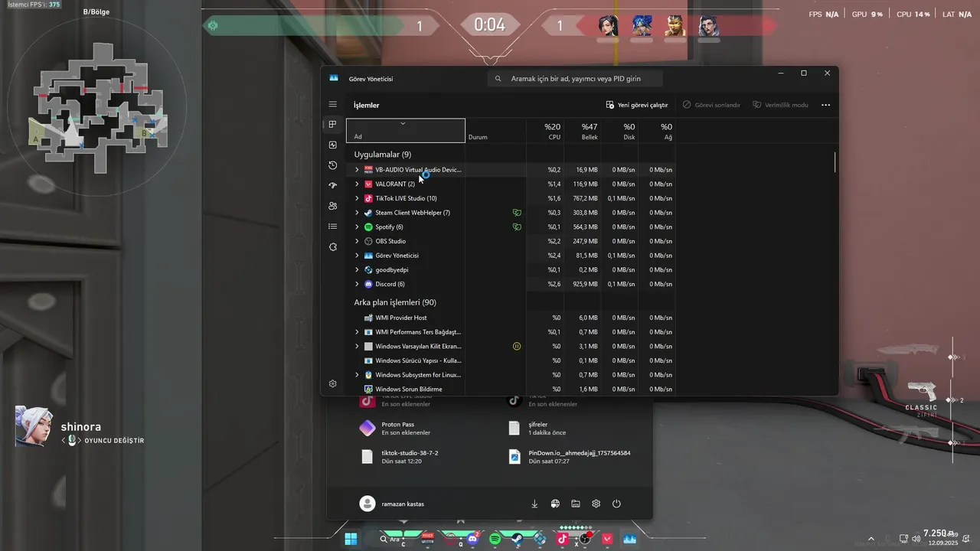
Task: Click the Task Manager process list vertical scrollbar
Action: click(x=835, y=162)
